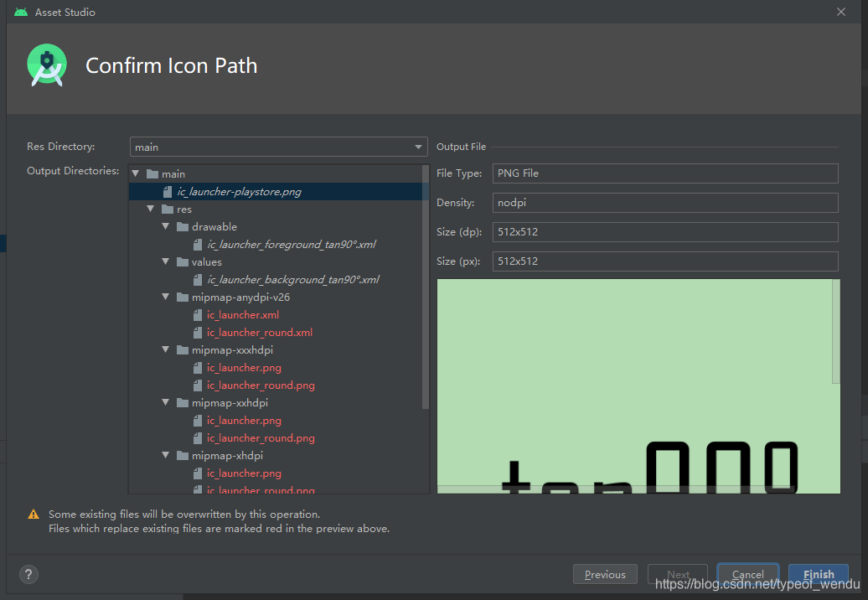Image resolution: width=868 pixels, height=600 pixels.
Task: Click the mipmap-xhdpi folder icon
Action: coord(183,456)
